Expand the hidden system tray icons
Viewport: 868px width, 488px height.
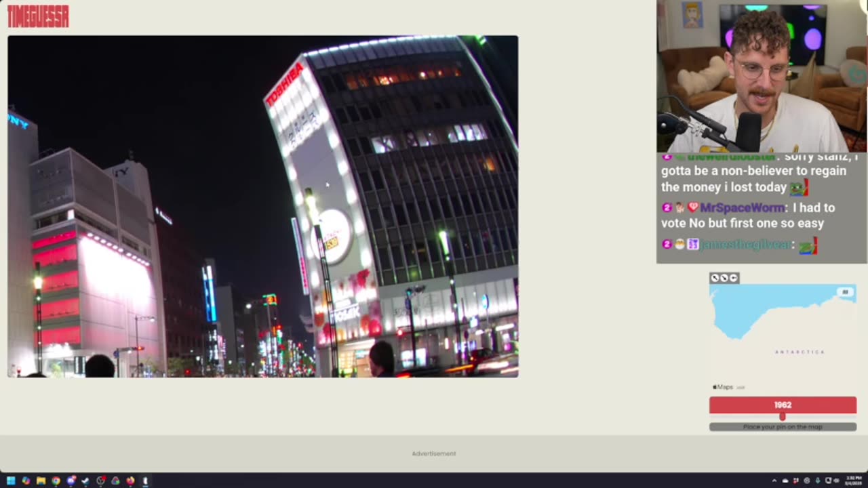774,481
